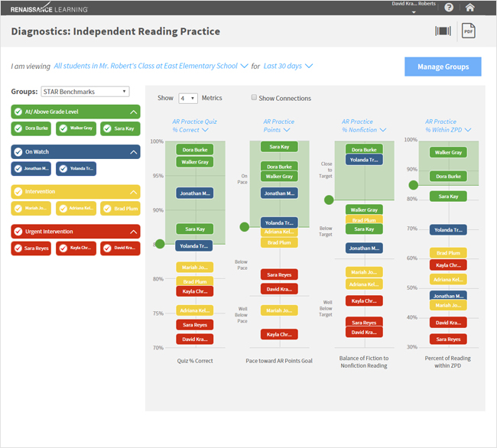The width and height of the screenshot is (497, 448).
Task: Export report with the PDF icon
Action: (x=468, y=31)
